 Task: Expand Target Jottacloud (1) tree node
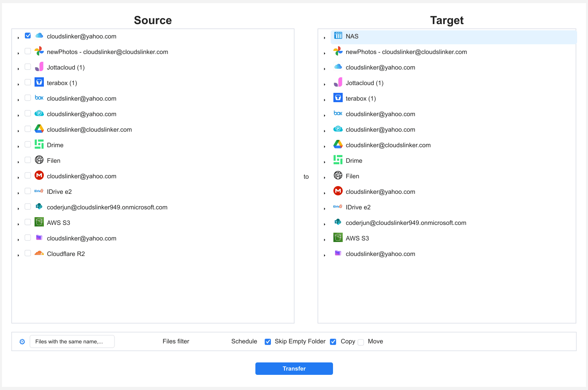(324, 84)
